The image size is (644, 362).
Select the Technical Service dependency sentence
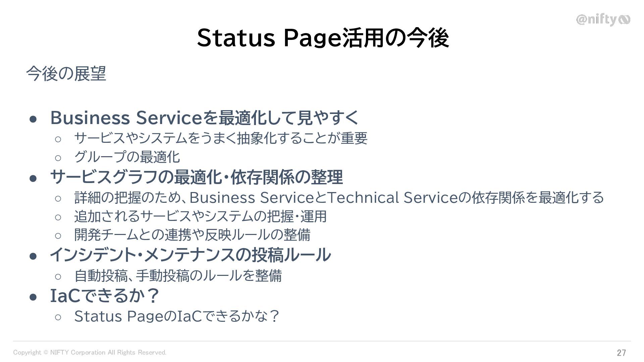(339, 197)
